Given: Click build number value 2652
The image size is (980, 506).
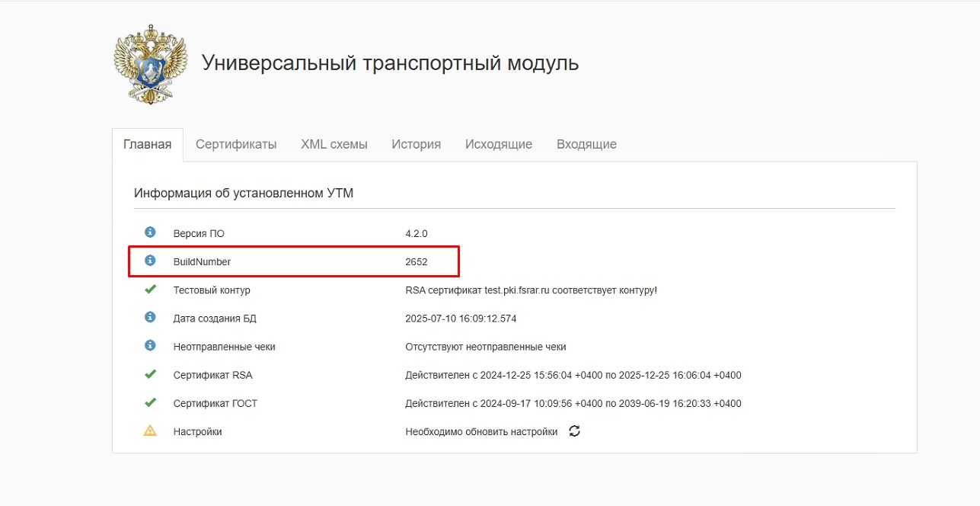Looking at the screenshot, I should [417, 261].
